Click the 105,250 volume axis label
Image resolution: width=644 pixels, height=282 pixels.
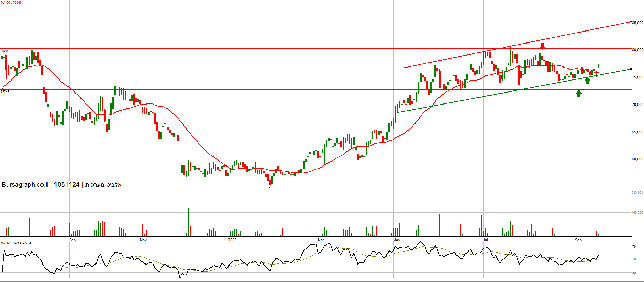click(x=637, y=213)
